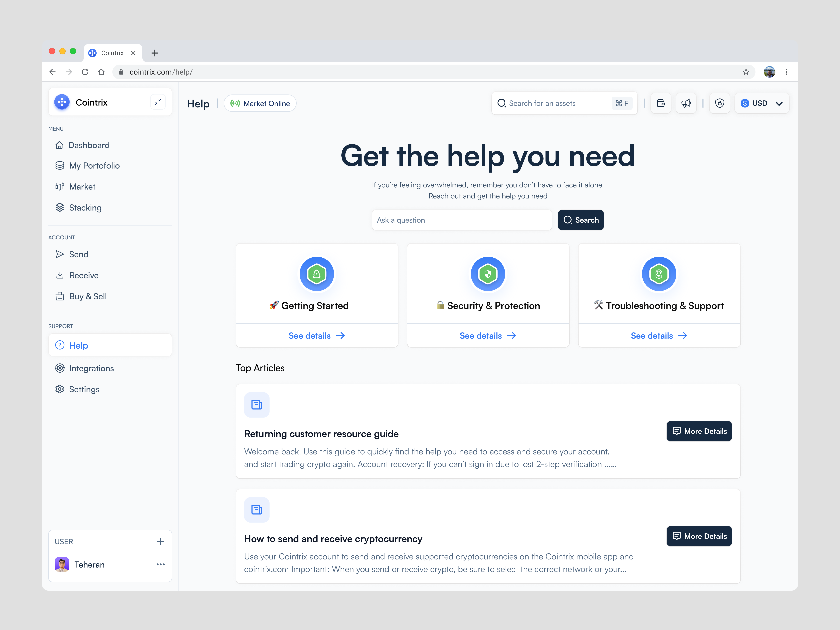This screenshot has height=630, width=840.
Task: Click the bookmark star in the address bar
Action: [746, 72]
